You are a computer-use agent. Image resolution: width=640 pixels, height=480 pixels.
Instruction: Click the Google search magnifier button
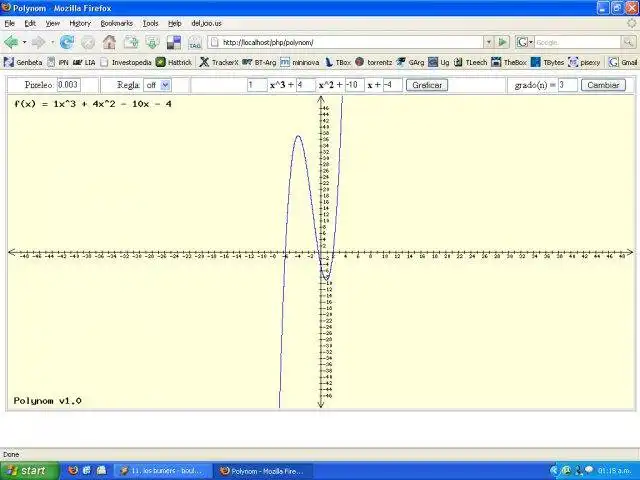pyautogui.click(x=628, y=42)
